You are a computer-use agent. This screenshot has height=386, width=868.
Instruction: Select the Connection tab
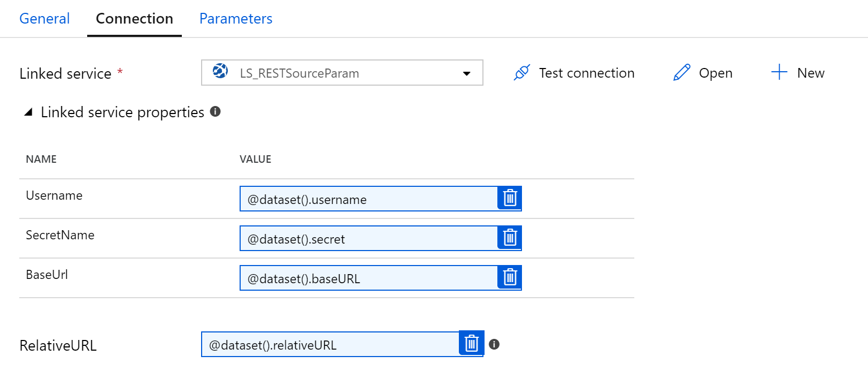tap(134, 19)
